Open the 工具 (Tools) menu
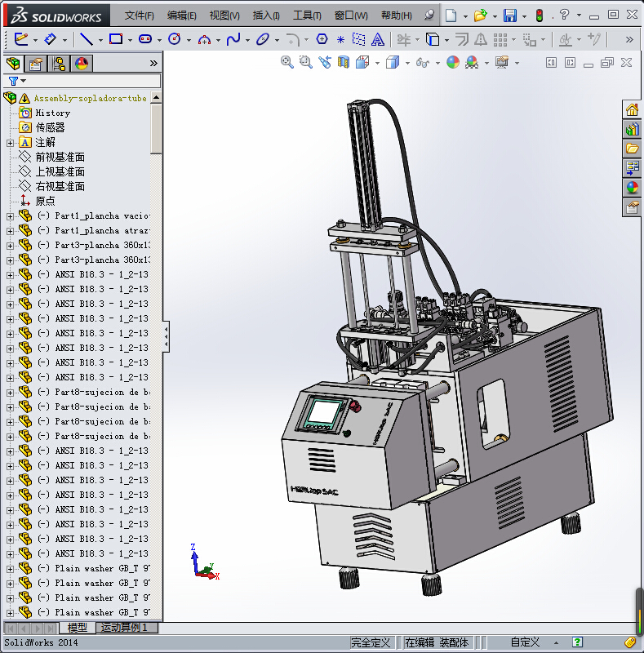The width and height of the screenshot is (644, 653). (307, 16)
